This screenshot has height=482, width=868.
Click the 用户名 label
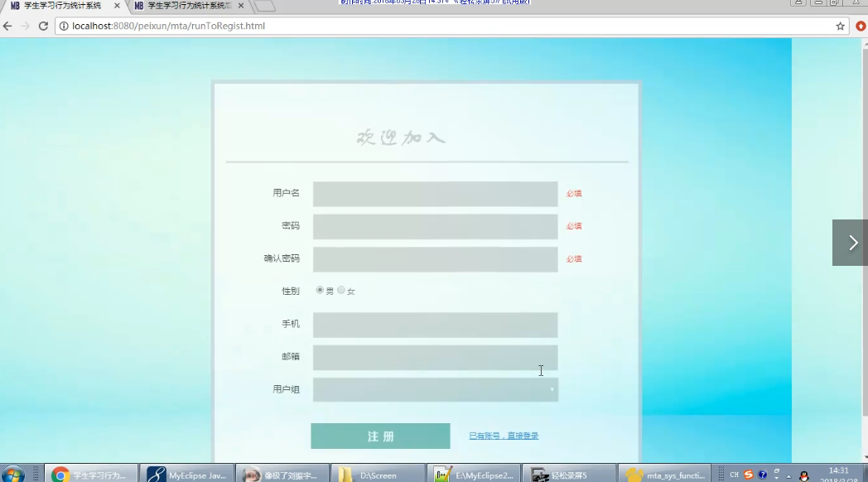pyautogui.click(x=287, y=193)
